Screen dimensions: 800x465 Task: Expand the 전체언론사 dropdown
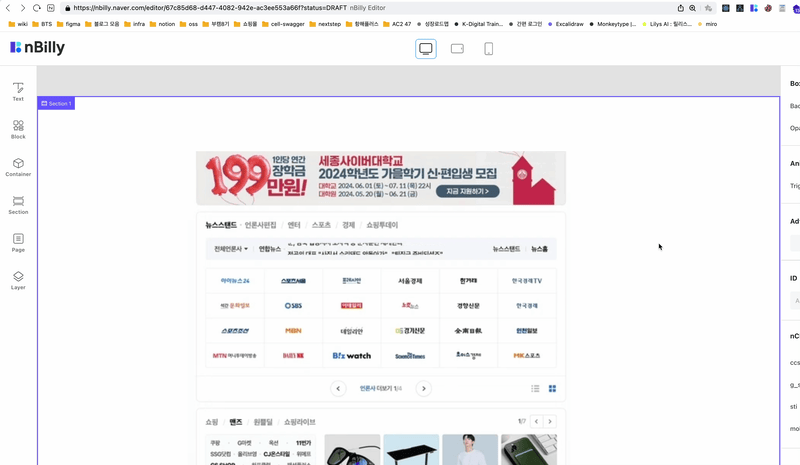coord(231,249)
